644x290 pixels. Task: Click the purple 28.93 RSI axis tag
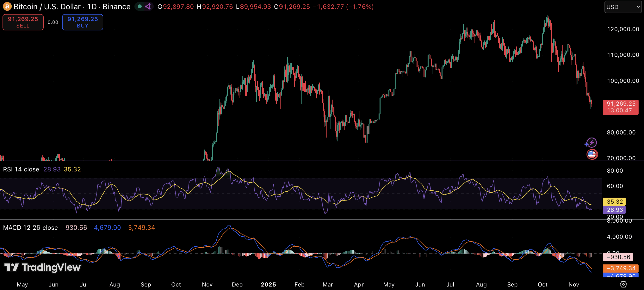(614, 210)
